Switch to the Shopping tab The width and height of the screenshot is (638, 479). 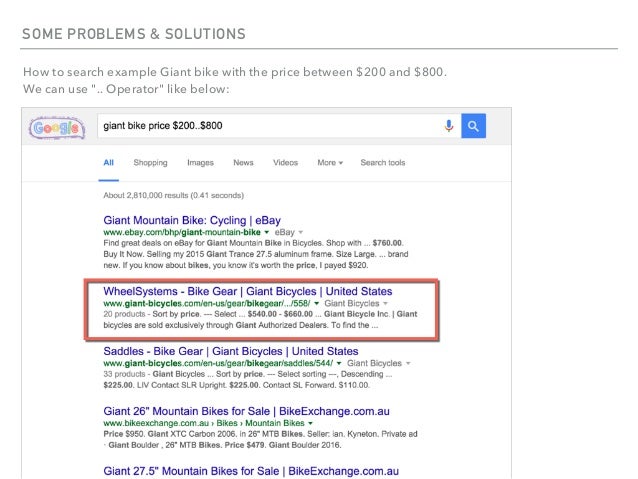150,163
